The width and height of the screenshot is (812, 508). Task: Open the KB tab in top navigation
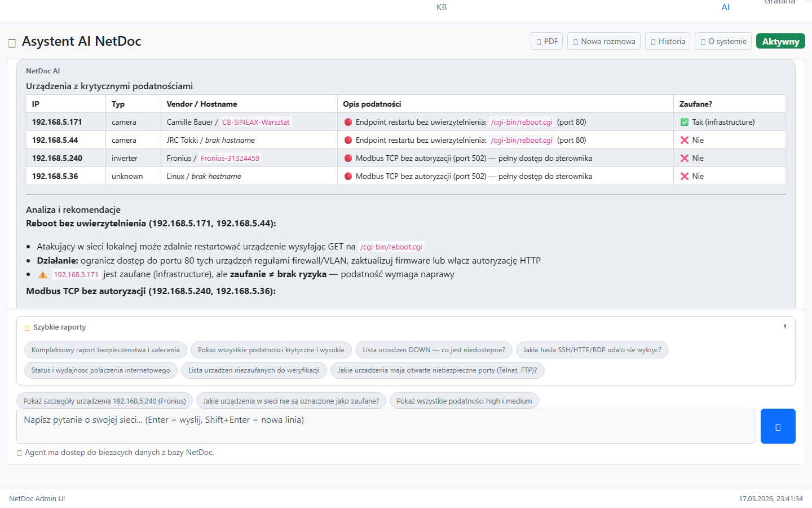[x=442, y=7]
